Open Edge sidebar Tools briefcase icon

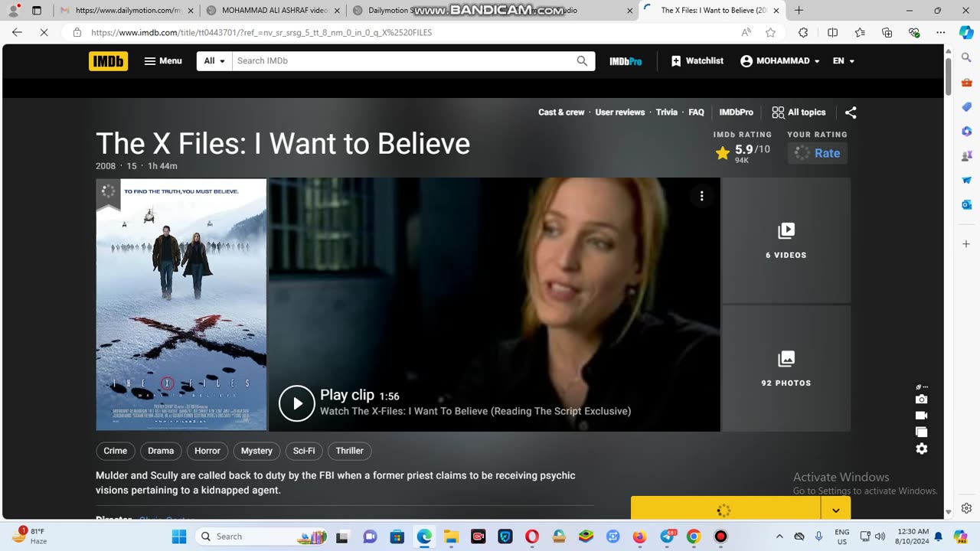[966, 83]
